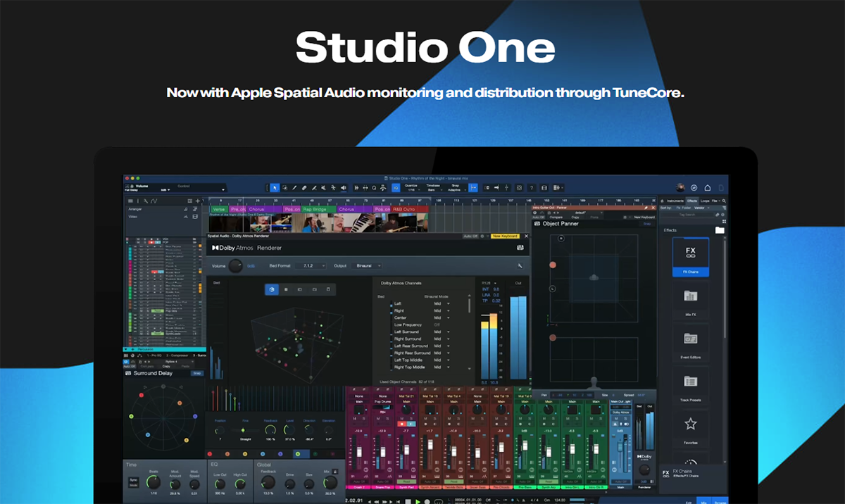Click the question mark help icon
This screenshot has width=845, height=504.
click(x=532, y=188)
